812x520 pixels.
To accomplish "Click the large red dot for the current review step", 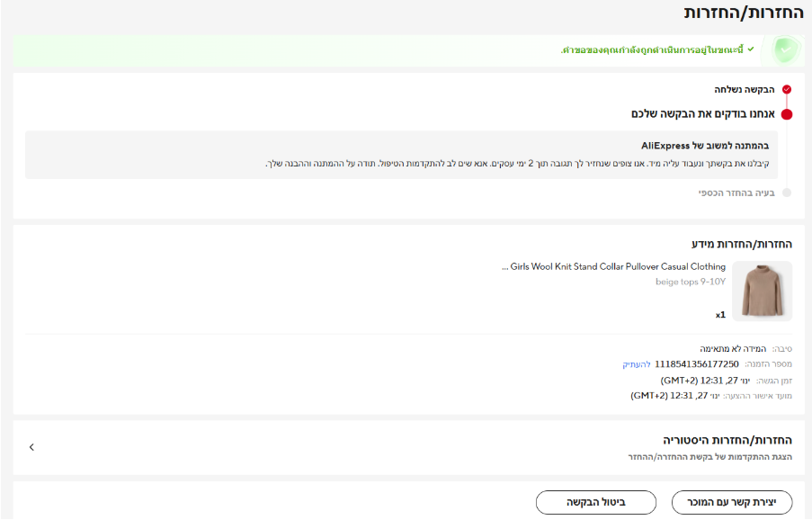I will (x=787, y=114).
